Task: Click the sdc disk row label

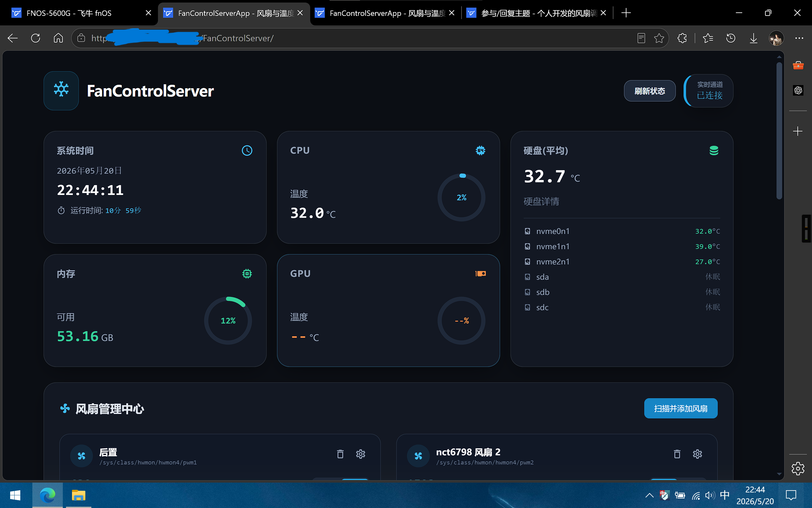Action: pos(542,307)
